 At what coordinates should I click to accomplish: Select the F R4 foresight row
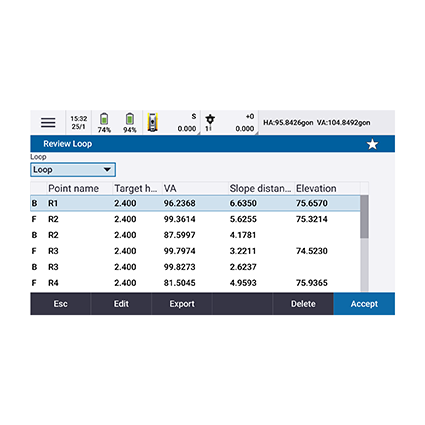click(195, 283)
